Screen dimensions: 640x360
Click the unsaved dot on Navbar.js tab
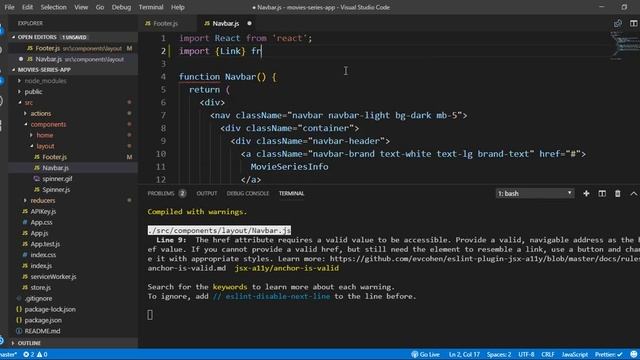pos(249,24)
